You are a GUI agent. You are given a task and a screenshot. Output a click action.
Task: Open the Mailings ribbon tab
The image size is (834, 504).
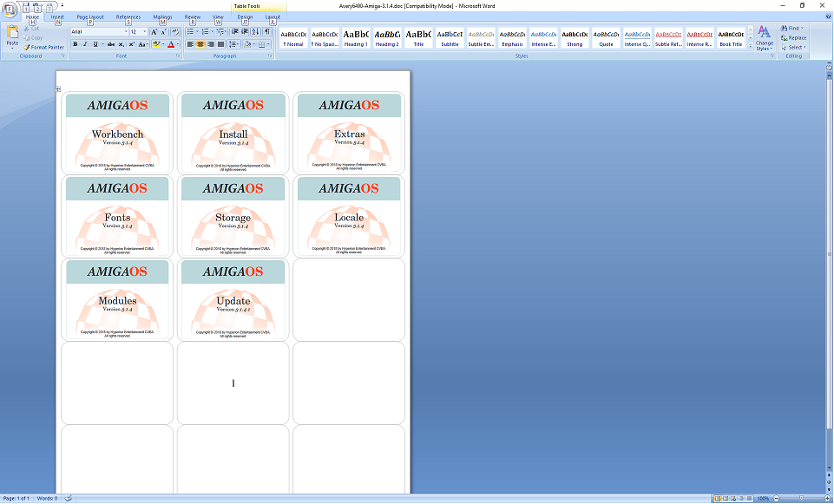tap(162, 16)
